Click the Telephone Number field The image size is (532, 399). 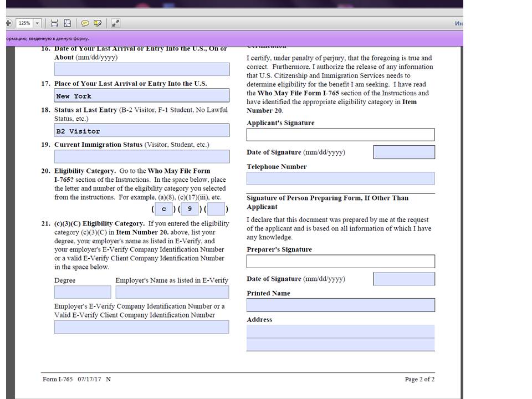coord(340,178)
